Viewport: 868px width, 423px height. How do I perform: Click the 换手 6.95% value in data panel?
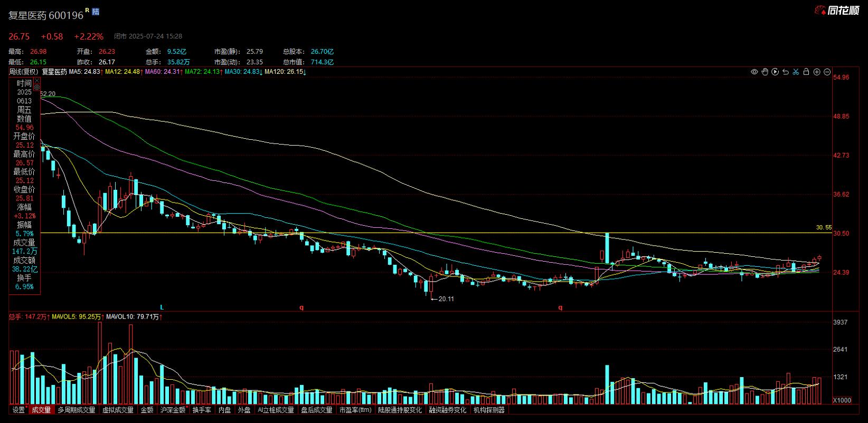[x=24, y=287]
